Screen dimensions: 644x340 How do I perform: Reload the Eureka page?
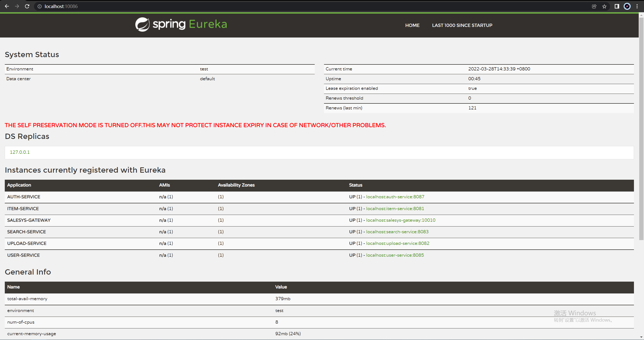(x=27, y=6)
